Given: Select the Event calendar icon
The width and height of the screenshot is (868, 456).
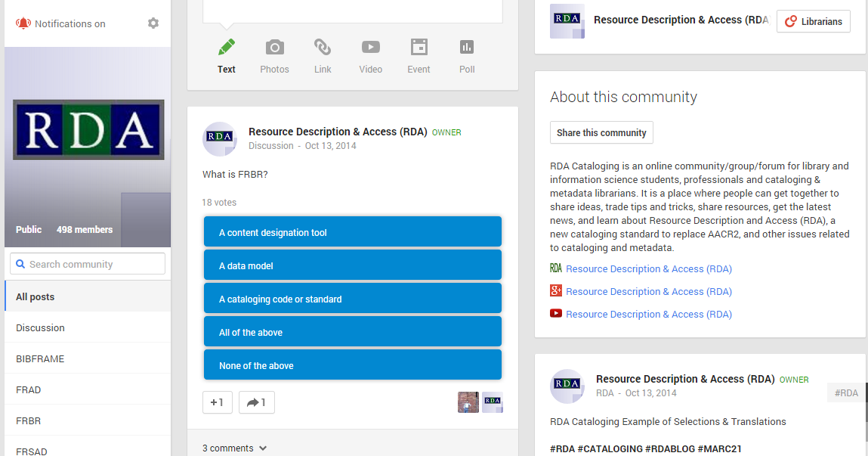Looking at the screenshot, I should (419, 47).
